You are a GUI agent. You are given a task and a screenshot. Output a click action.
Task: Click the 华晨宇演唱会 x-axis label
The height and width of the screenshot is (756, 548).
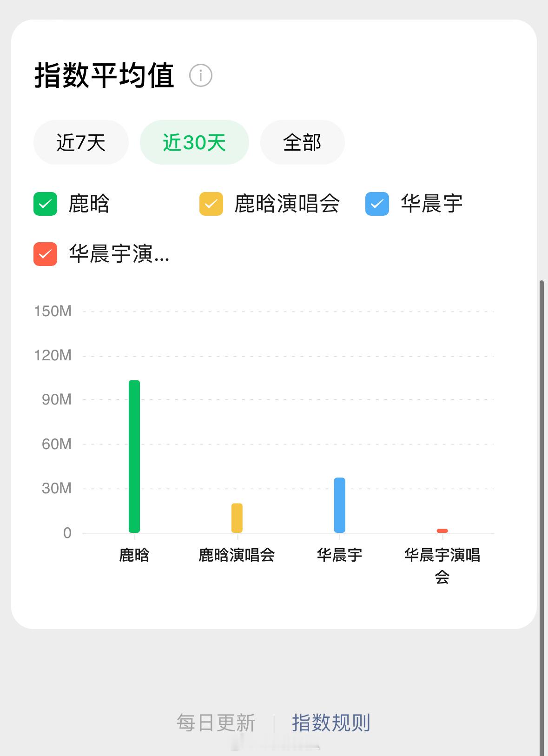pyautogui.click(x=442, y=566)
